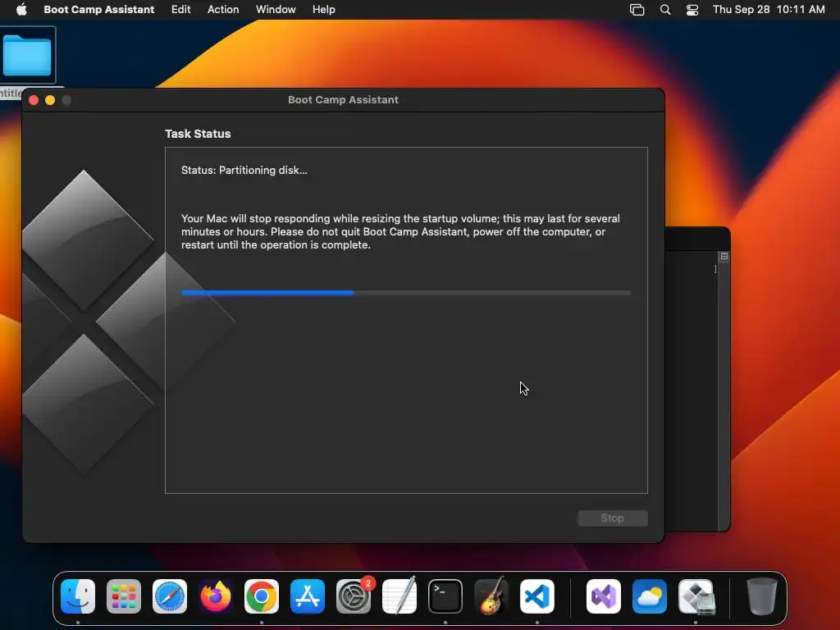Launch Firefox from the Dock
The height and width of the screenshot is (630, 840).
click(216, 596)
